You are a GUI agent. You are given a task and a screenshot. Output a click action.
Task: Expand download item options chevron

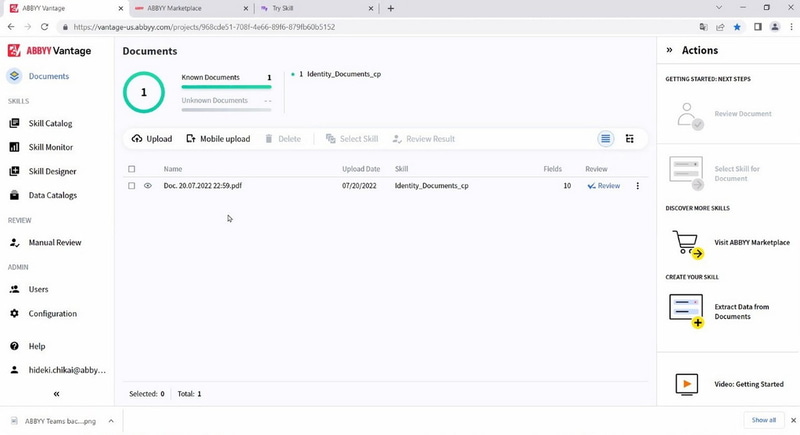coord(111,421)
